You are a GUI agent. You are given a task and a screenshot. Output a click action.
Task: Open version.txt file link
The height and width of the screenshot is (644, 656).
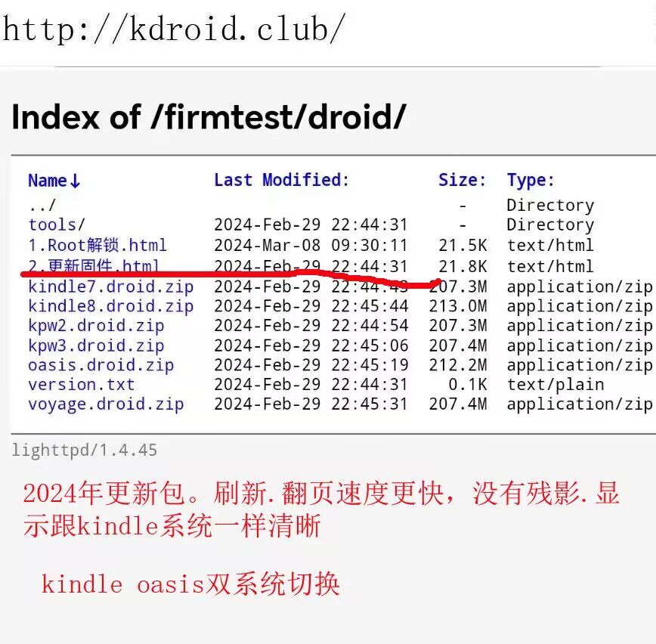[82, 385]
